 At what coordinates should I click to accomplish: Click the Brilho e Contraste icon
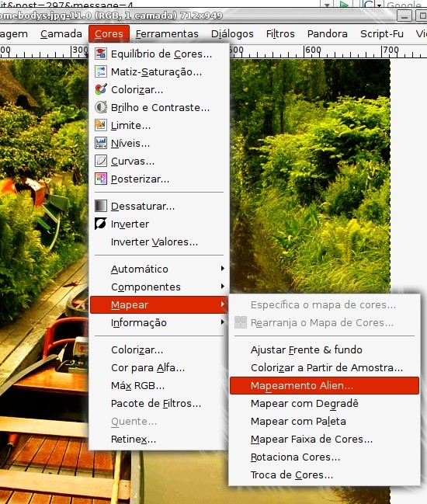pos(101,107)
